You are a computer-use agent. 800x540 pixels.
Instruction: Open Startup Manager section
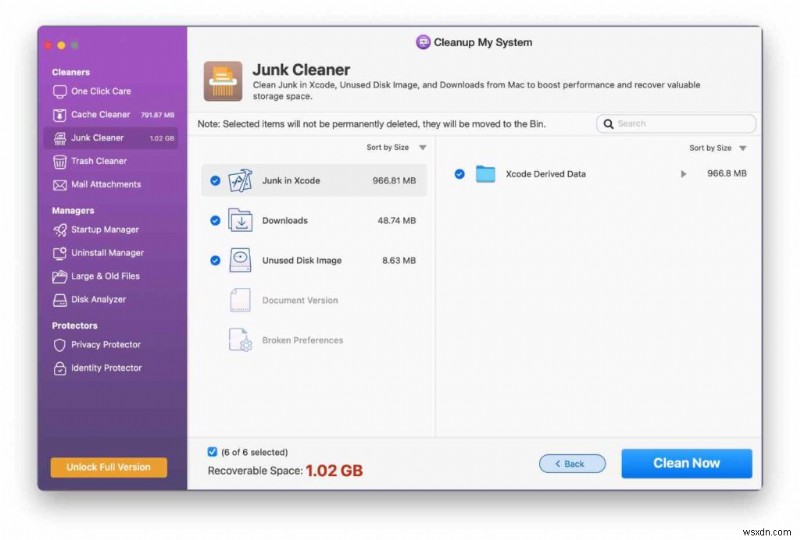click(x=105, y=230)
